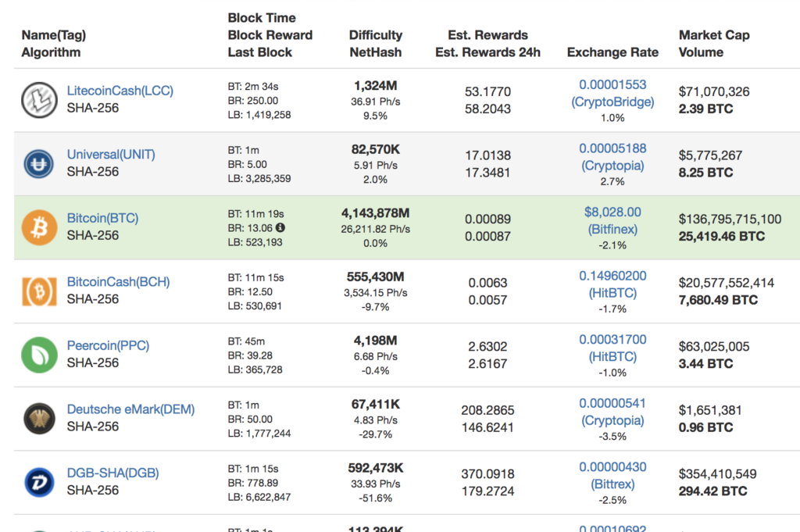Viewport: 800px width, 532px height.
Task: Select the 555,430M difficulty value
Action: tap(376, 277)
